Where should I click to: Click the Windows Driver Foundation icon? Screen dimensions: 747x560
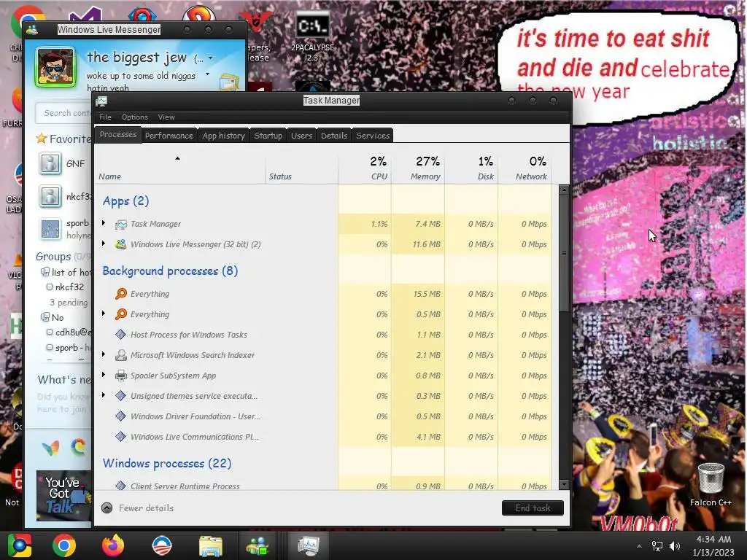point(121,416)
